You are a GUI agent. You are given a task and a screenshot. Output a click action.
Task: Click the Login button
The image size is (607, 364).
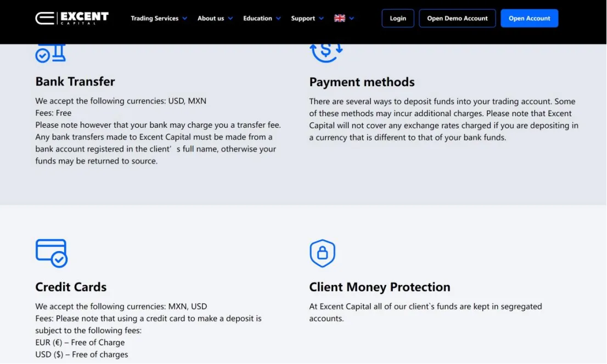coord(397,18)
